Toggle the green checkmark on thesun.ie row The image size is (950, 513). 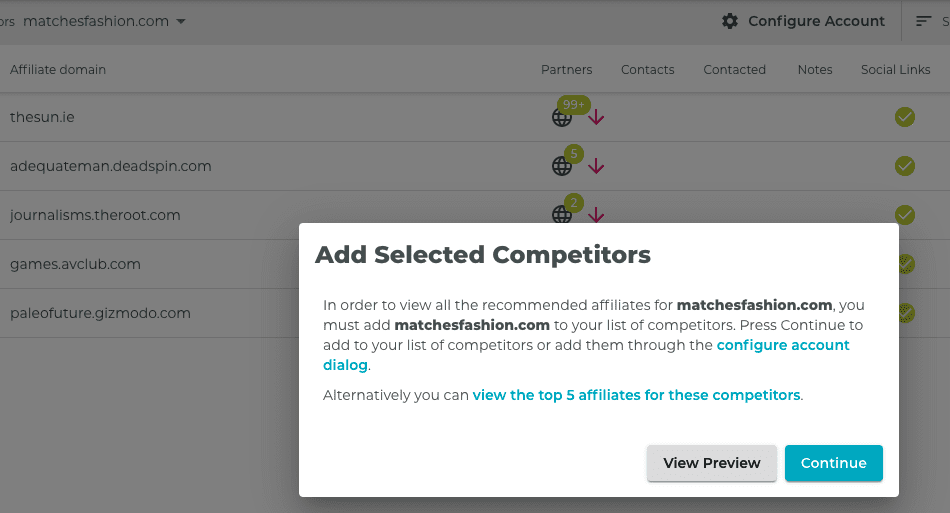click(905, 117)
